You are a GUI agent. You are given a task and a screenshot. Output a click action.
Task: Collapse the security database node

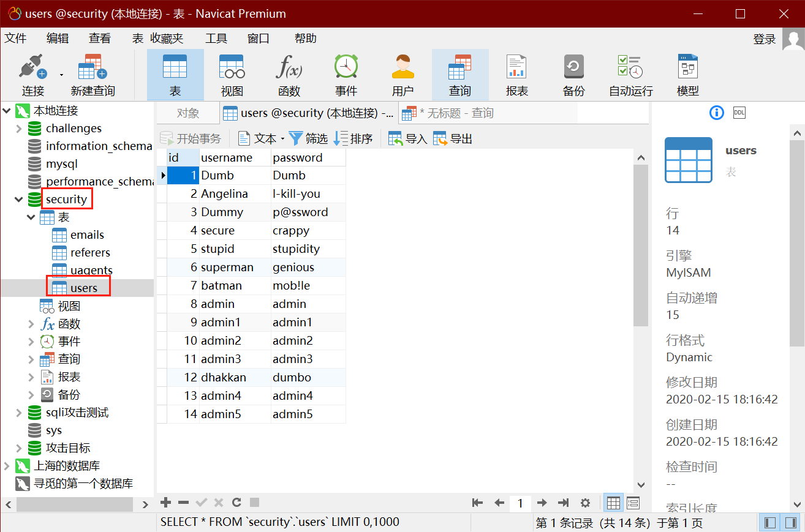(19, 200)
